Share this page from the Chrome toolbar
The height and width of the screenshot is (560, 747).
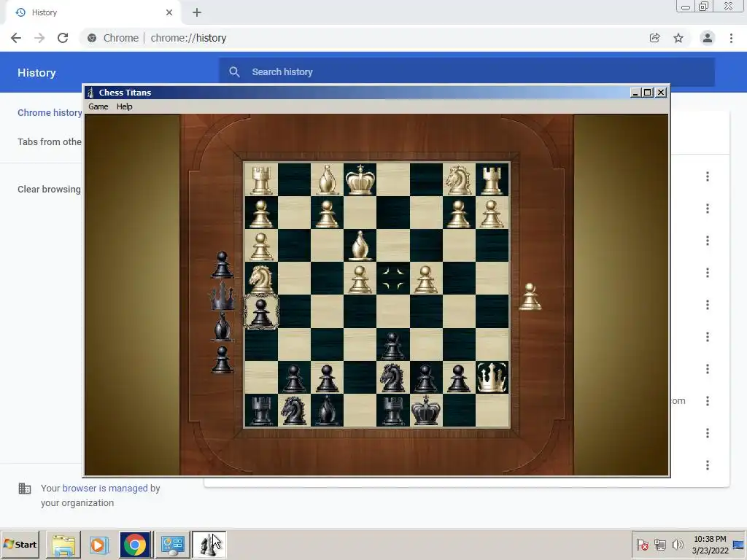coord(655,38)
